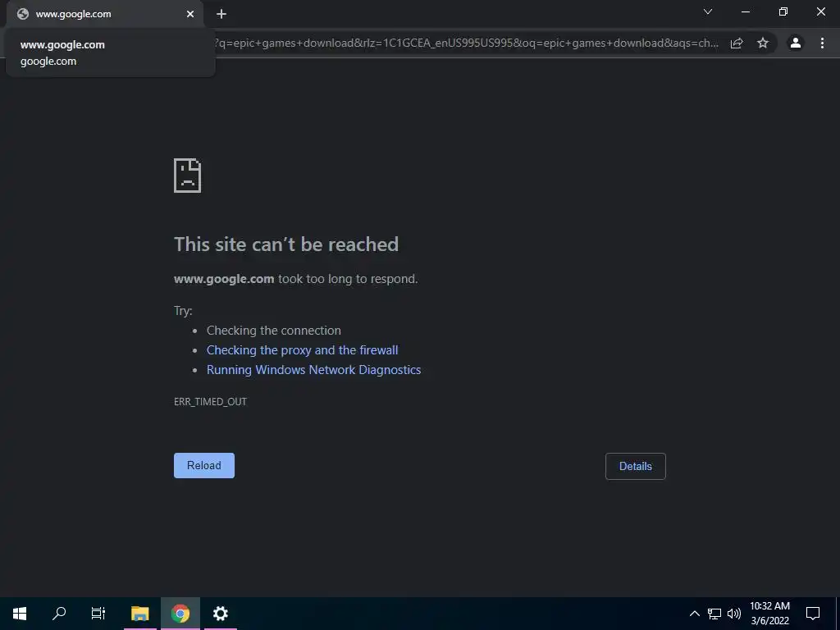The width and height of the screenshot is (840, 630).
Task: Click the globe favicon in the tab
Action: (x=22, y=14)
